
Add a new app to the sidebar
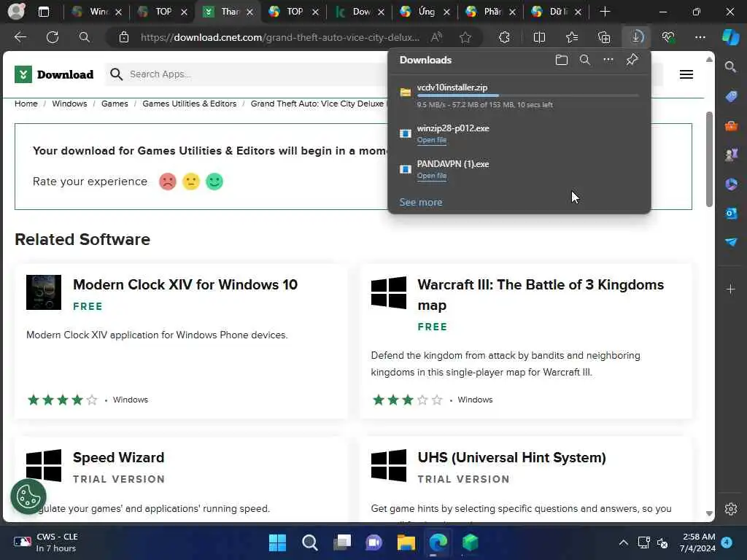731,289
